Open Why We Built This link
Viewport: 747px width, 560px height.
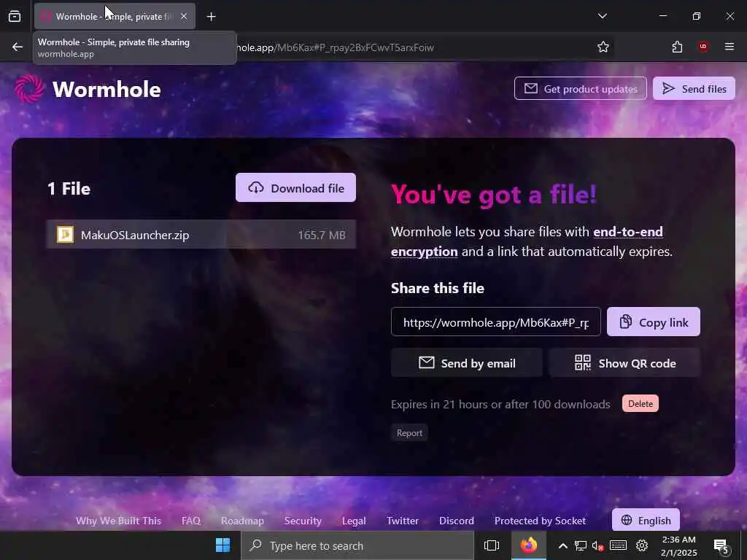point(118,521)
